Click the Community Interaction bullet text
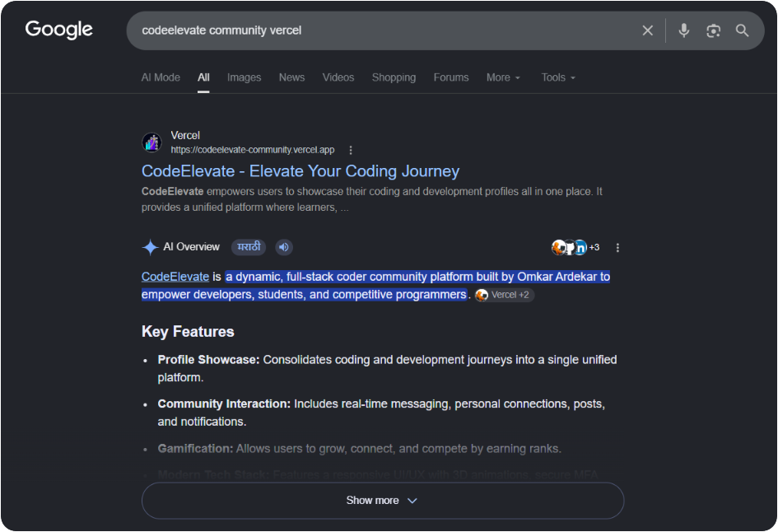Screen dimensions: 778x532 click(x=381, y=413)
